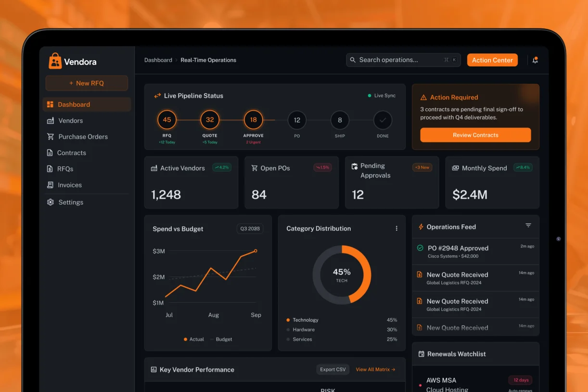Select the QUOTE pipeline stage 32

point(210,120)
